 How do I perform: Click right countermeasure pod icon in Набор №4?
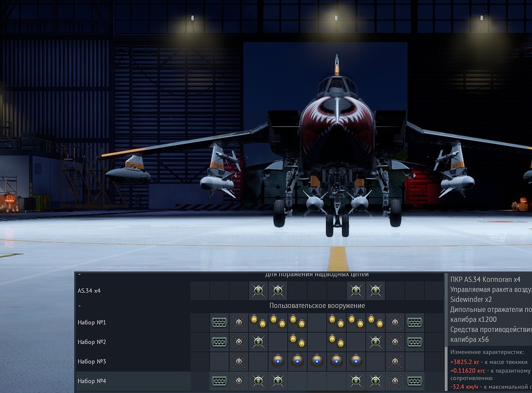[414, 381]
